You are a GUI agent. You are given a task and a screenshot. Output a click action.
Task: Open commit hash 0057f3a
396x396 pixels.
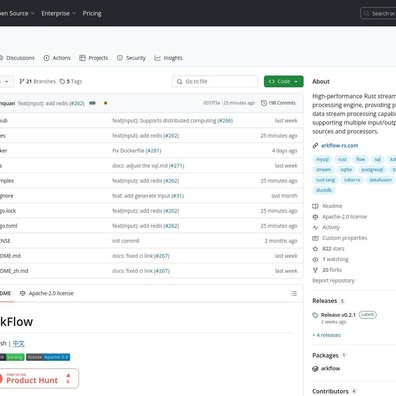click(x=211, y=103)
